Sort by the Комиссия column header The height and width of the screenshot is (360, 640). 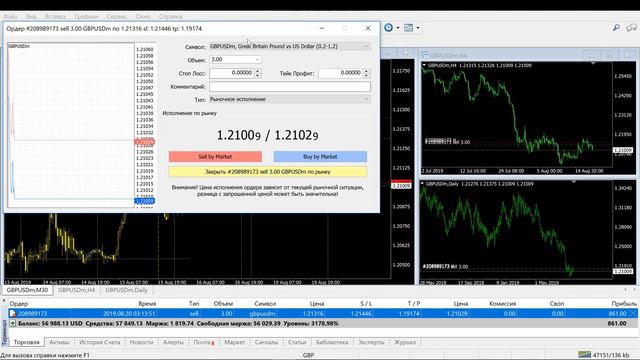[x=502, y=304]
